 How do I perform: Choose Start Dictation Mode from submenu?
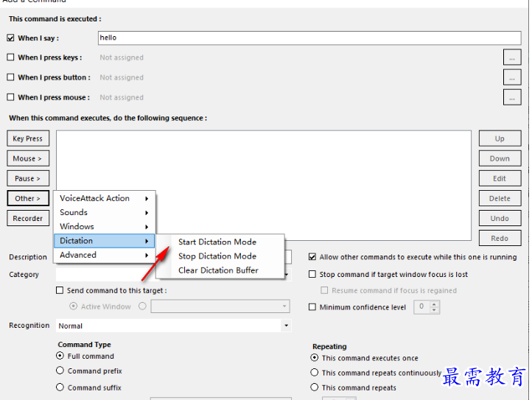tap(217, 242)
